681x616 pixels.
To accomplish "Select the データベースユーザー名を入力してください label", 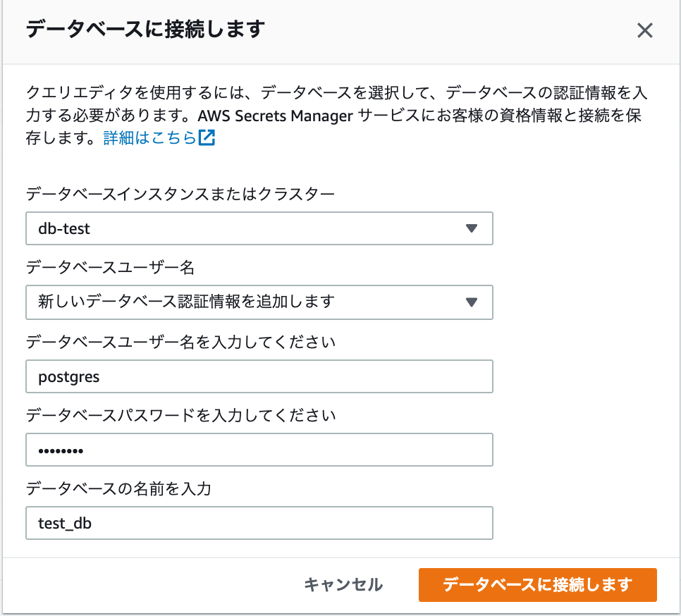I will (x=180, y=342).
